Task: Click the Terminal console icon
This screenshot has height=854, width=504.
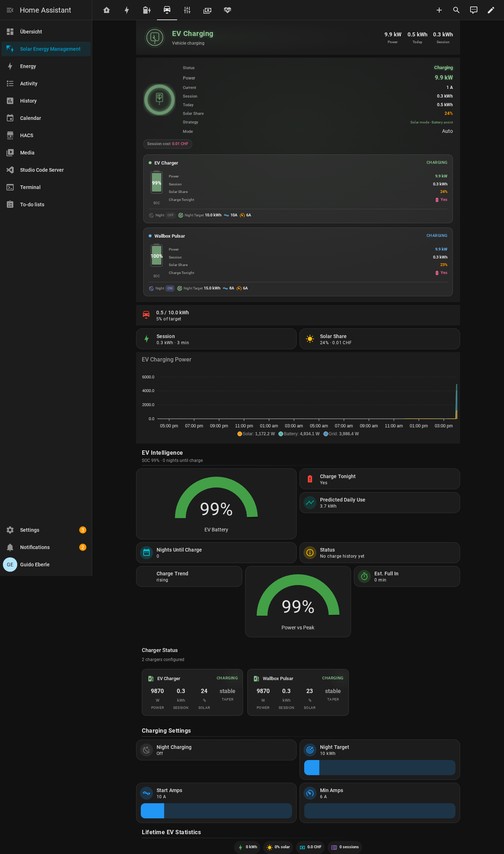Action: coord(10,187)
